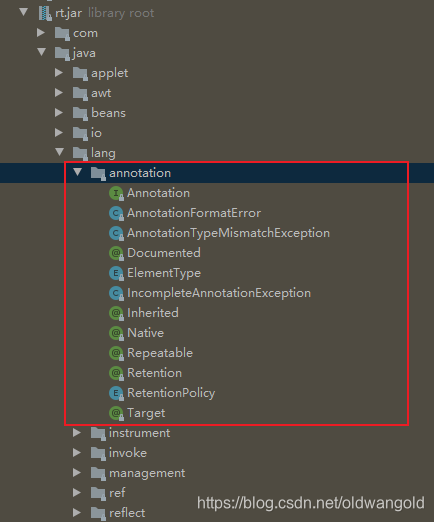Click the beans package folder icon
The height and width of the screenshot is (522, 434).
pyautogui.click(x=80, y=113)
